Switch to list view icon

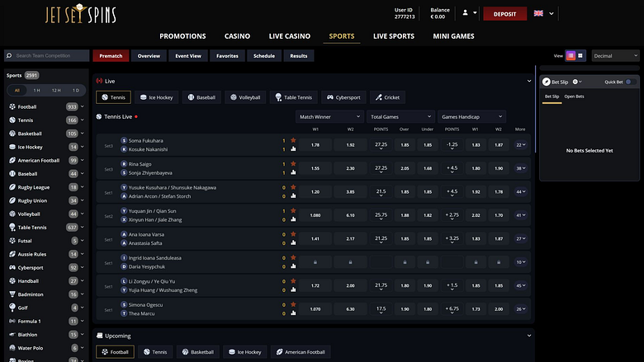[x=571, y=56]
